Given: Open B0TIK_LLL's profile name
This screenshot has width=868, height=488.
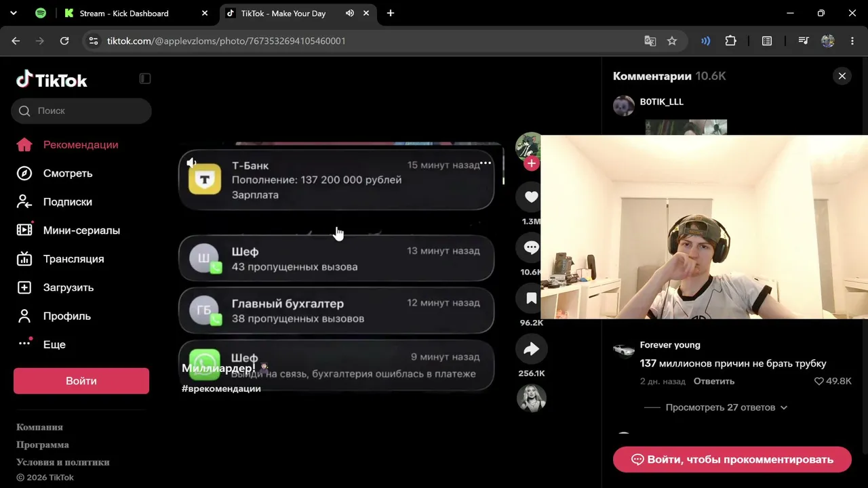Looking at the screenshot, I should point(662,102).
